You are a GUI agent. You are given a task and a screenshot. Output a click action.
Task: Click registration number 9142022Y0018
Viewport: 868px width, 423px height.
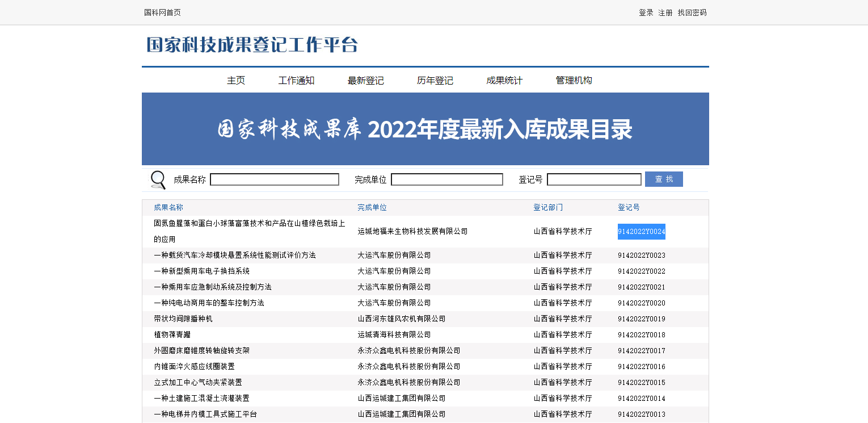(642, 335)
